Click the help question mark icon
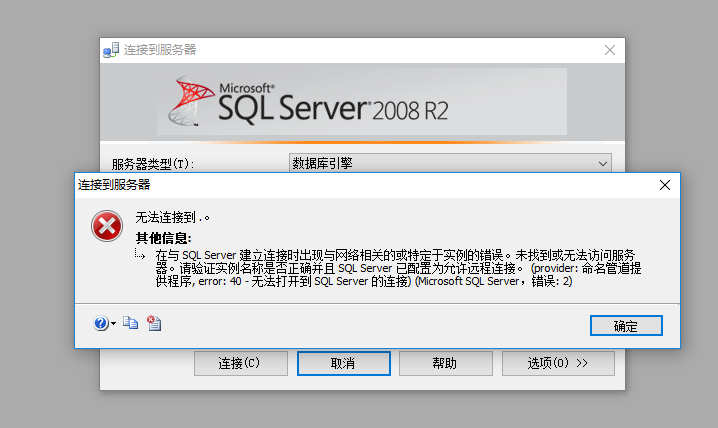Viewport: 718px width, 428px height. pyautogui.click(x=100, y=323)
